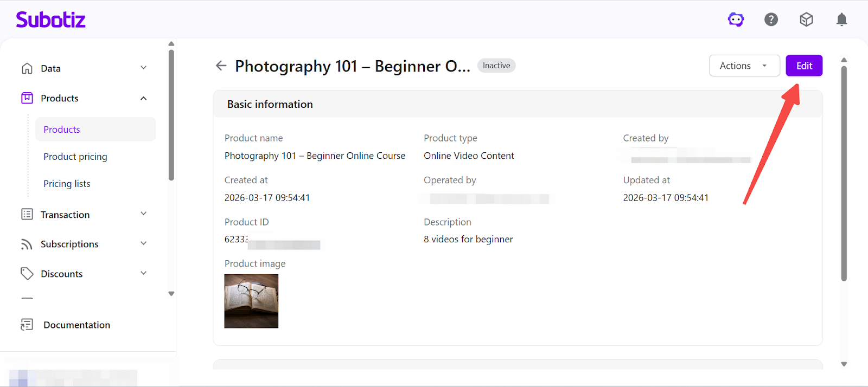868x387 pixels.
Task: Click the Subscriptions feed icon
Action: click(x=27, y=244)
